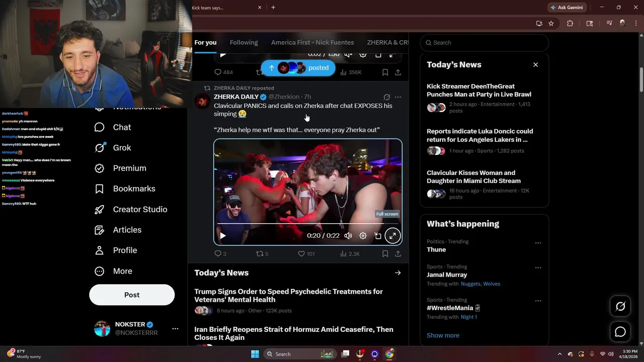
Task: Bookmark the top post with 356K views
Action: tap(385, 72)
